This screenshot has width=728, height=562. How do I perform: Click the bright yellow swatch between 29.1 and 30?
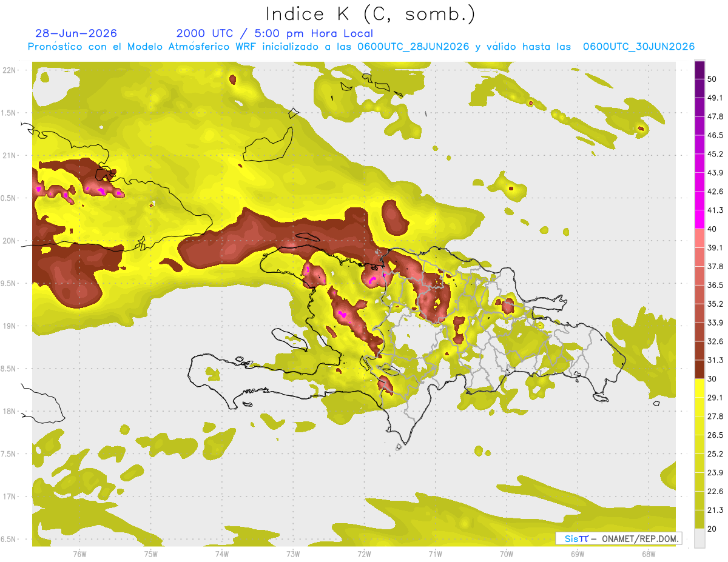pyautogui.click(x=699, y=388)
